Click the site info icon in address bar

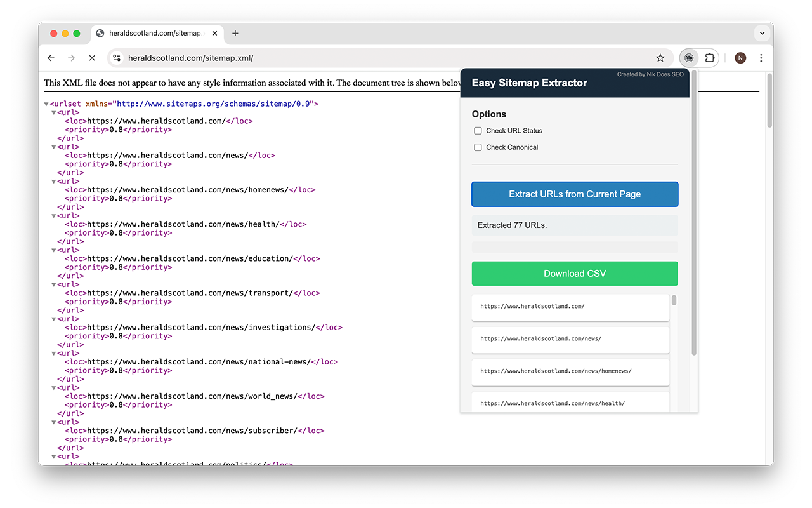(x=117, y=58)
